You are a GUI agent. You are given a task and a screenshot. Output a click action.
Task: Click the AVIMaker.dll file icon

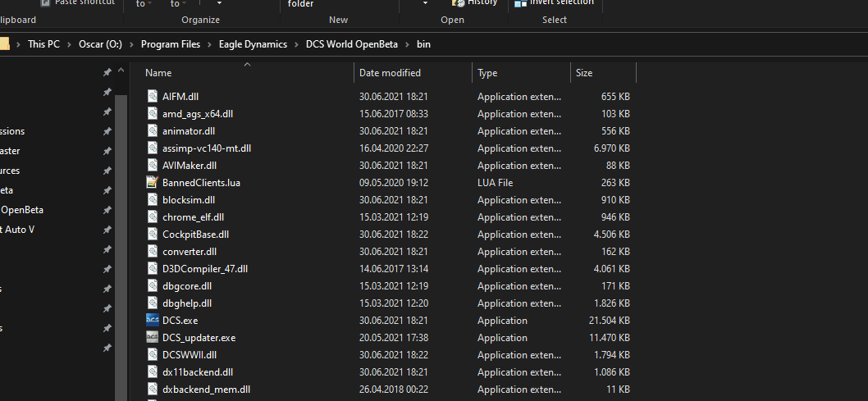(x=153, y=165)
